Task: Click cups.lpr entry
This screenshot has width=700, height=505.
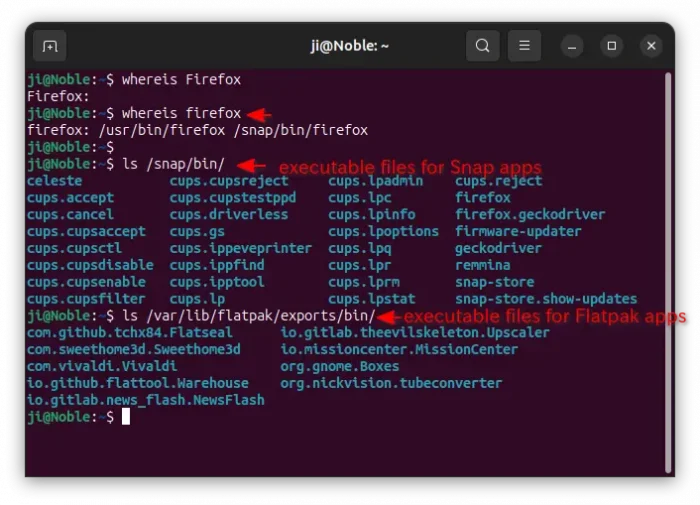Action: click(x=360, y=265)
